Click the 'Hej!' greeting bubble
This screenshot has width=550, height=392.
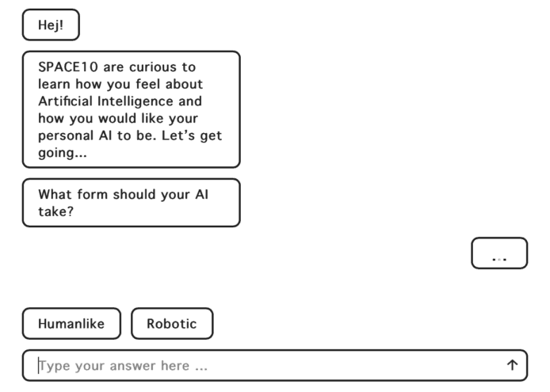click(x=51, y=25)
